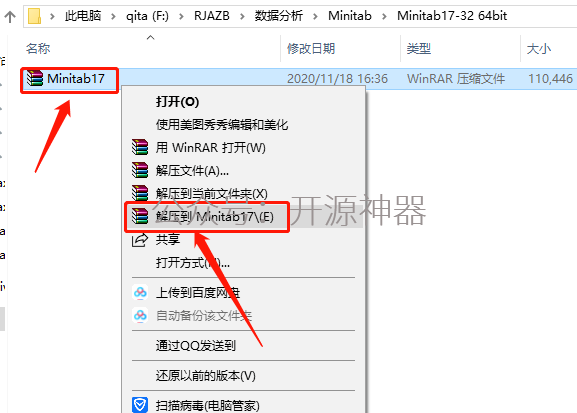Expand chevron after RJAZB breadcrumb
577x413 pixels.
[242, 16]
